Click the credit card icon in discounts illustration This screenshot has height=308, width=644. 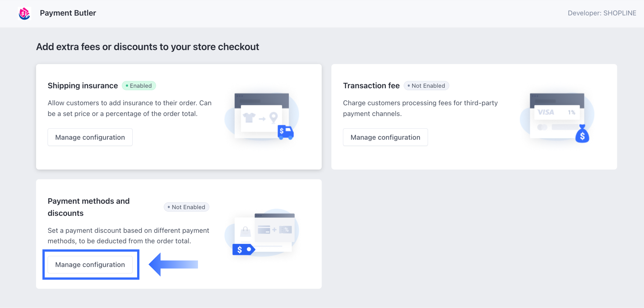264,230
